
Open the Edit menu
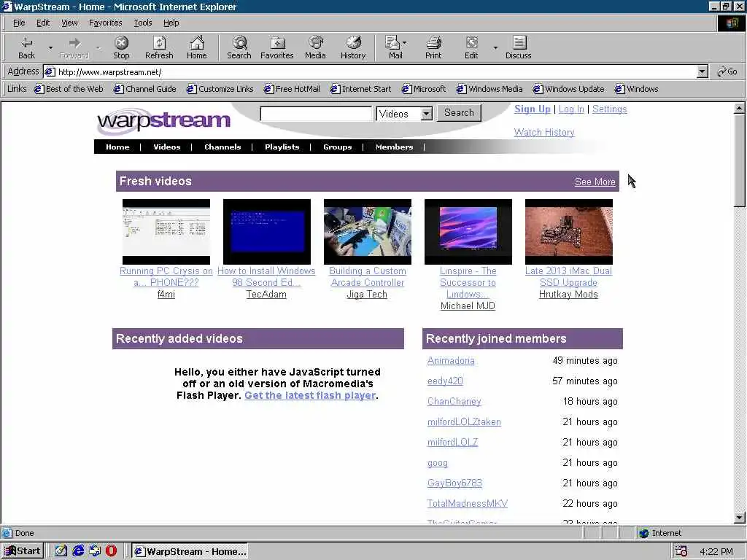[x=43, y=23]
